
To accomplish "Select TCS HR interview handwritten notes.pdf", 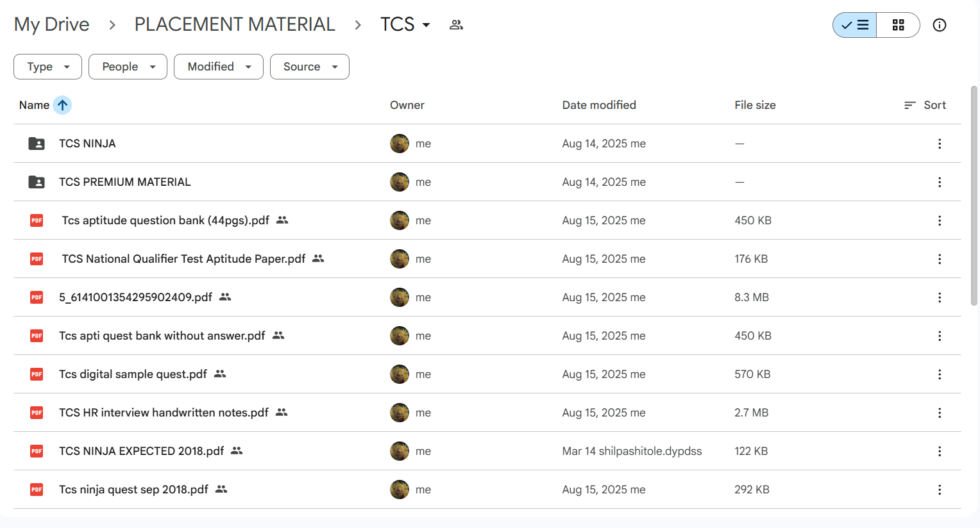I will (164, 413).
